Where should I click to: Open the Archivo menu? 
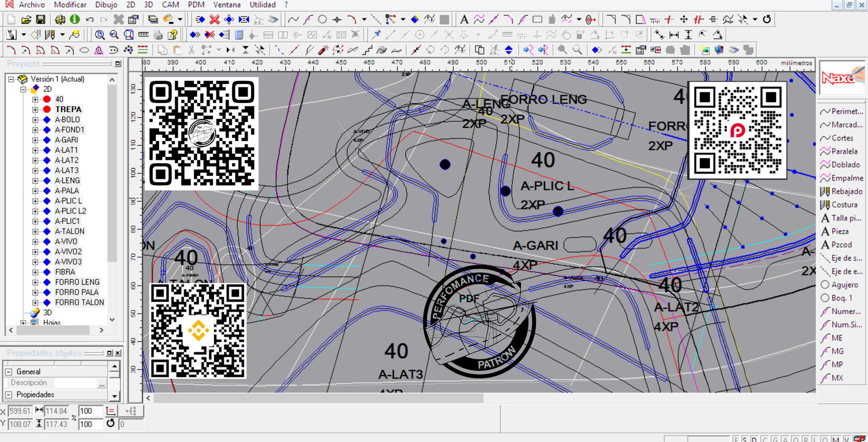coord(32,5)
